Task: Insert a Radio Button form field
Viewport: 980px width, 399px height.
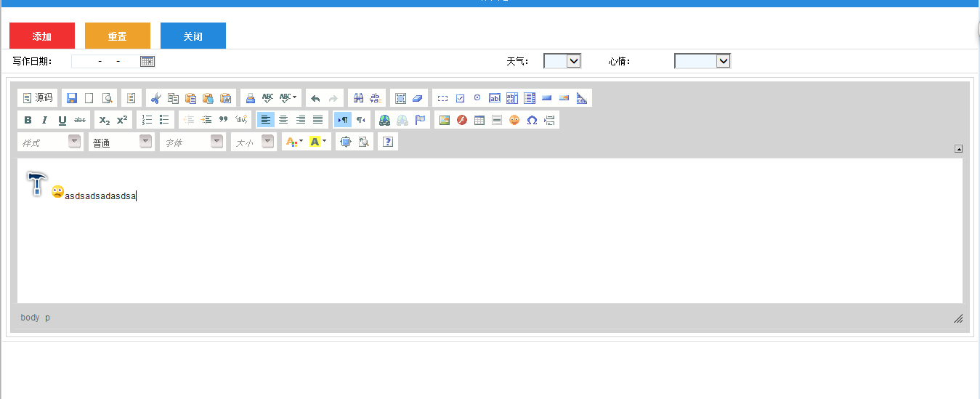Action: [x=477, y=98]
